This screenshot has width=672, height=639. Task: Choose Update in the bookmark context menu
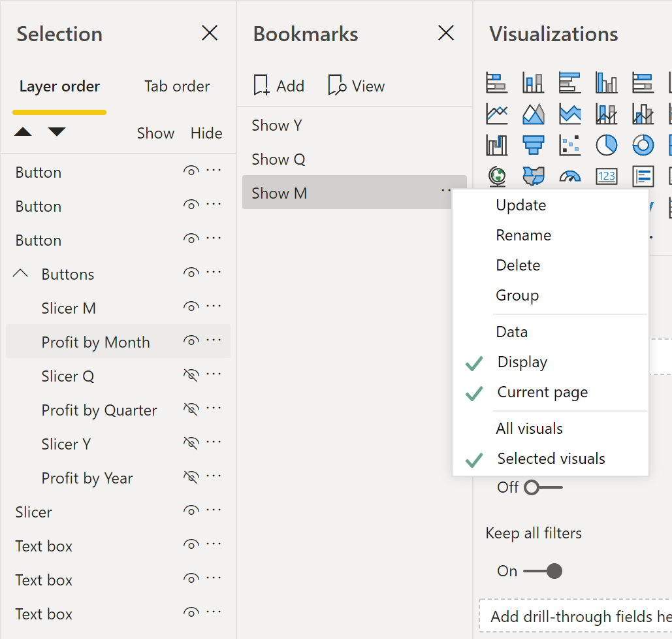click(551, 205)
